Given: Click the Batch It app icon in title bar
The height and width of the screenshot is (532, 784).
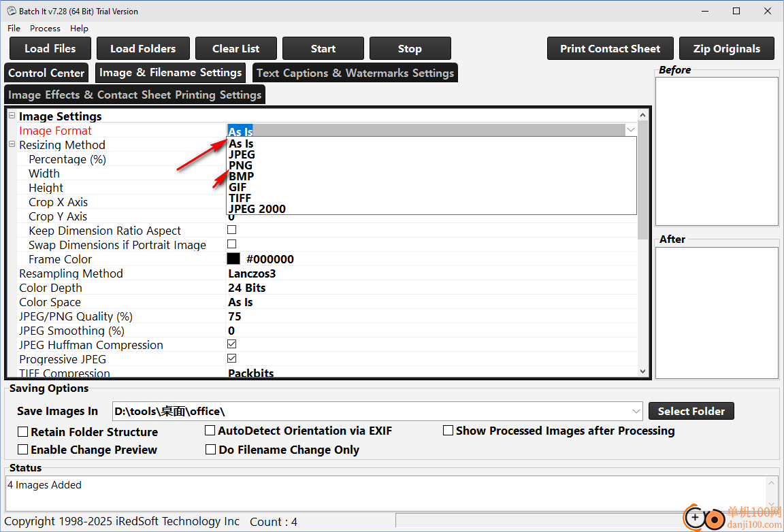Looking at the screenshot, I should click(12, 11).
